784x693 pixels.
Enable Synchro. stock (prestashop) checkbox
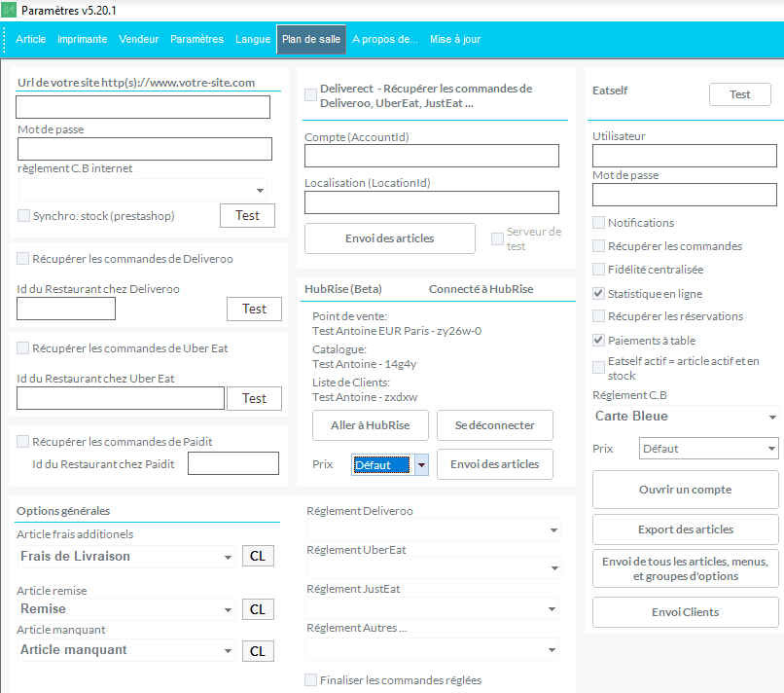click(23, 216)
